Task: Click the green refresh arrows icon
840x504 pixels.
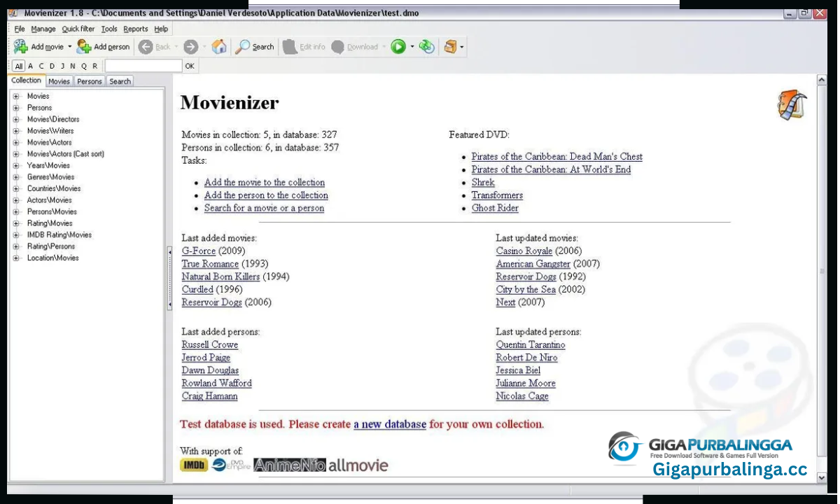Action: pos(427,47)
